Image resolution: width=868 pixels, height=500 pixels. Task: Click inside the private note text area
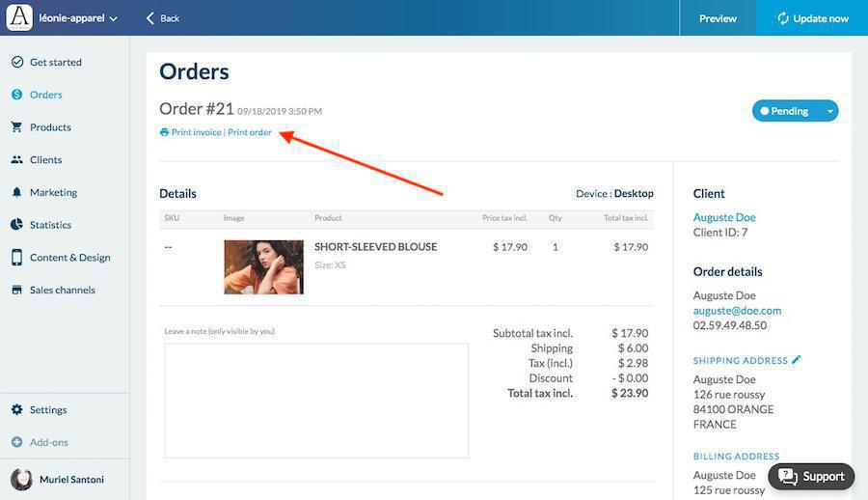point(316,401)
